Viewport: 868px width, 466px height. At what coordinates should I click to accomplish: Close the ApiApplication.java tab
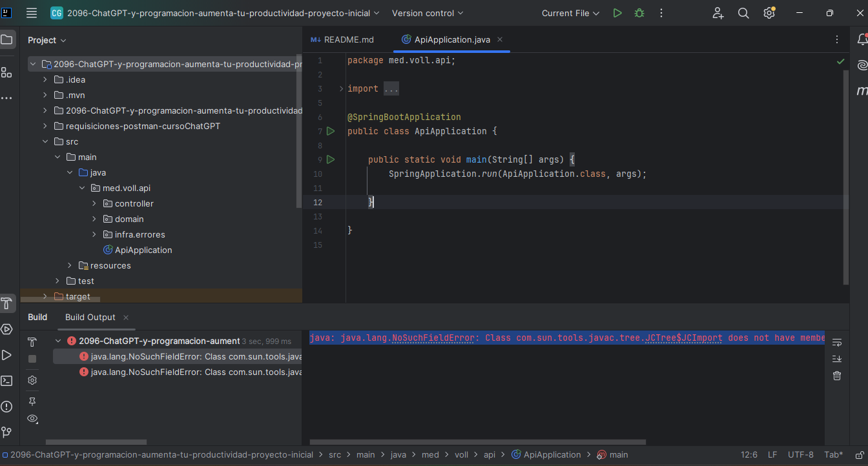[500, 39]
